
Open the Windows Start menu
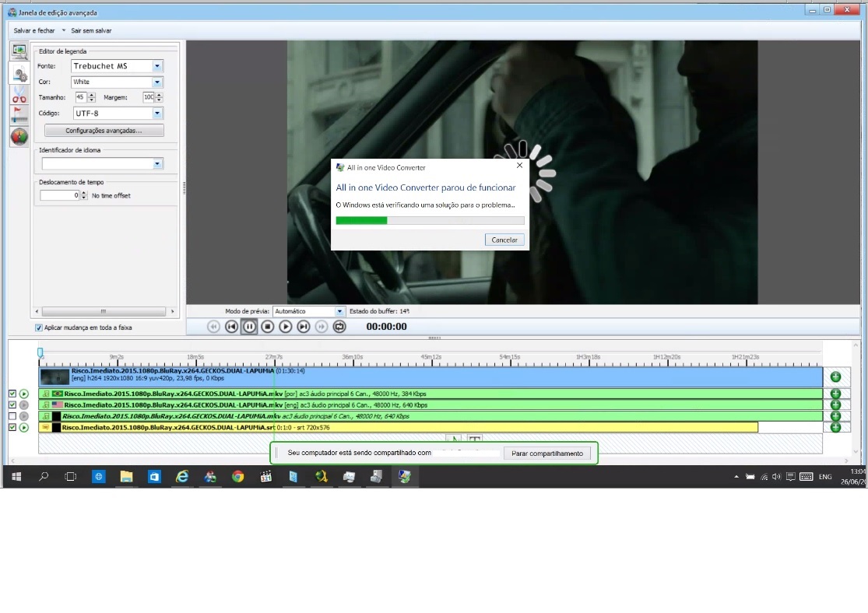(x=16, y=476)
